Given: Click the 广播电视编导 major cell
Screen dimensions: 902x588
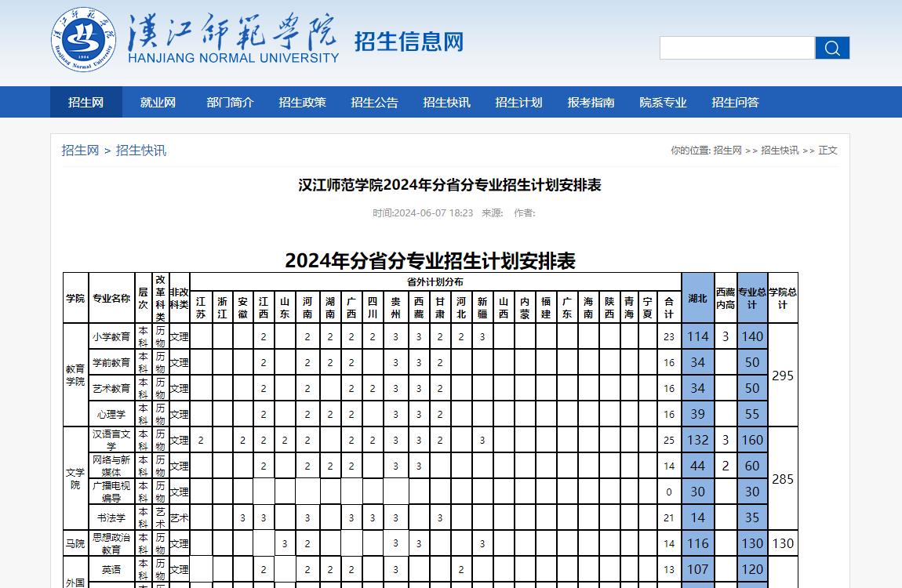Looking at the screenshot, I should pos(111,492).
